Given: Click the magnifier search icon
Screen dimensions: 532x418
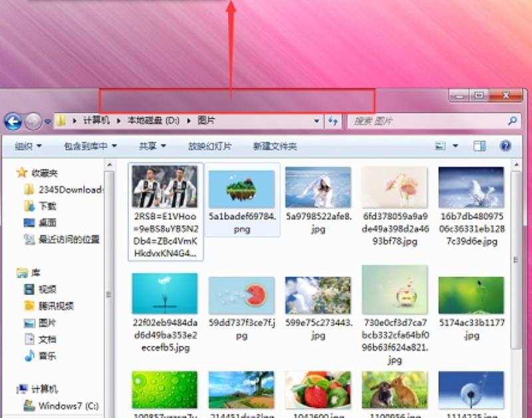Looking at the screenshot, I should tap(512, 121).
